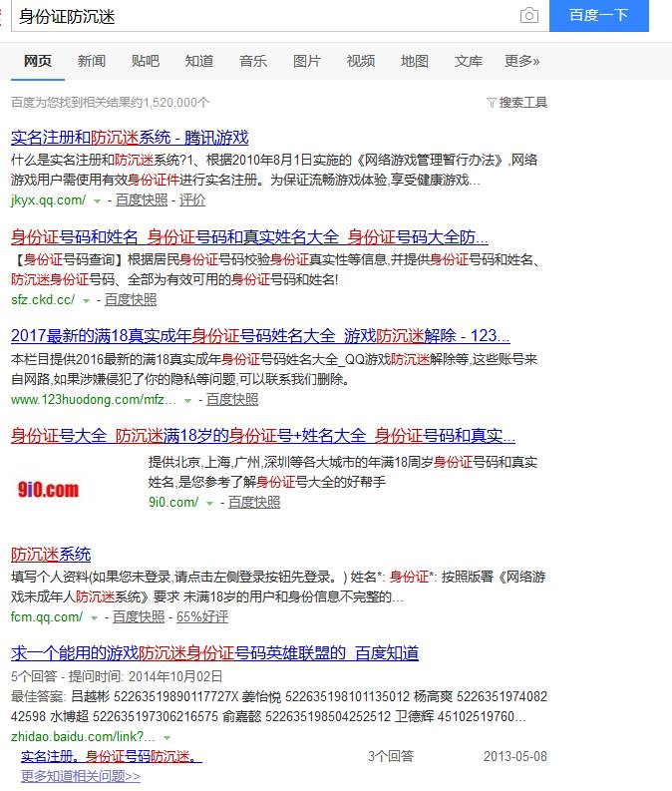The width and height of the screenshot is (672, 791).
Task: Click the 65%好评 rating link
Action: (x=202, y=617)
